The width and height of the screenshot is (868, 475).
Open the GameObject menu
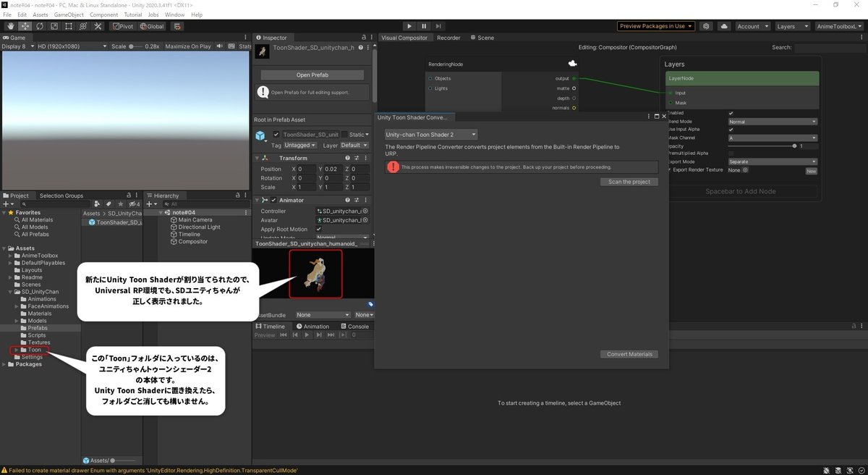(x=68, y=14)
